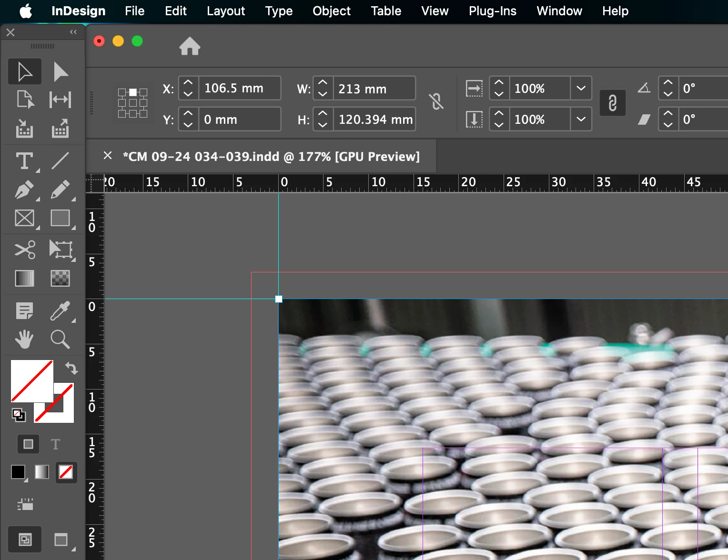
Task: Select the Direct Selection tool
Action: coord(61,72)
